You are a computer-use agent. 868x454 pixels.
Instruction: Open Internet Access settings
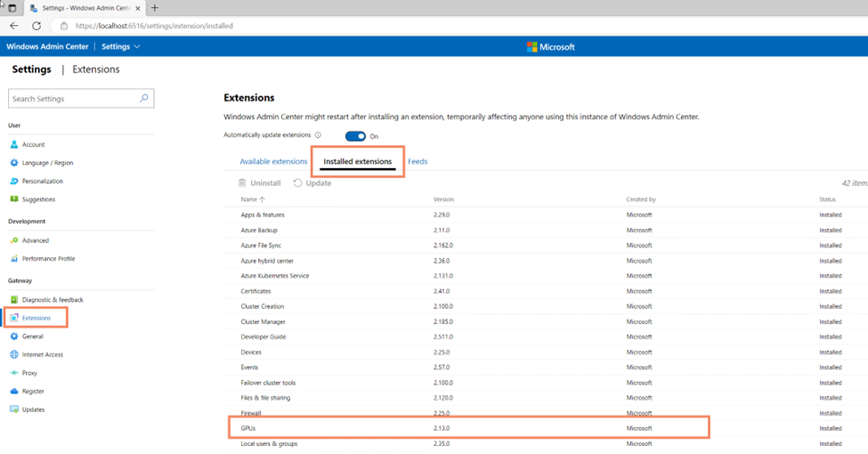(43, 354)
